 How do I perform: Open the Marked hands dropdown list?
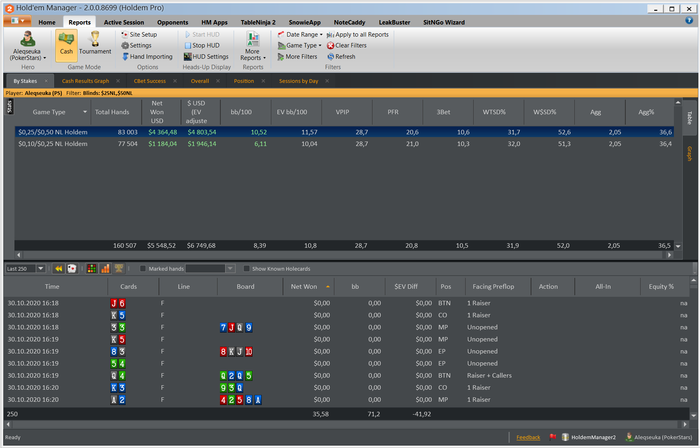pos(230,269)
